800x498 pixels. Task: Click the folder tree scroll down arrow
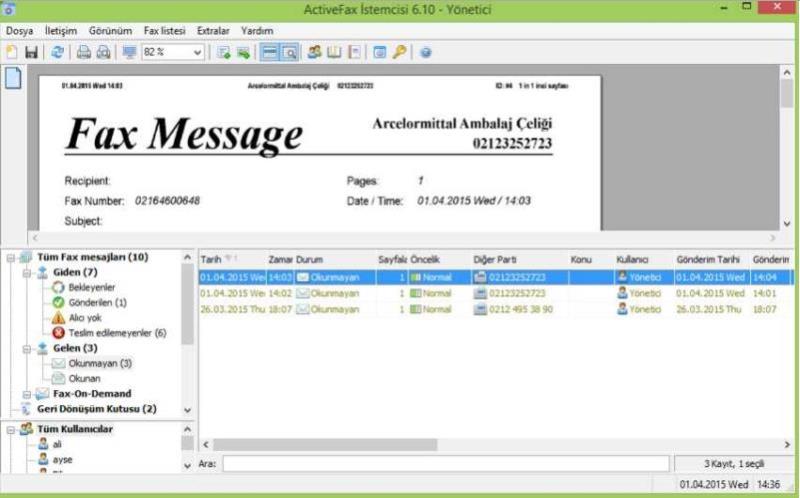187,410
